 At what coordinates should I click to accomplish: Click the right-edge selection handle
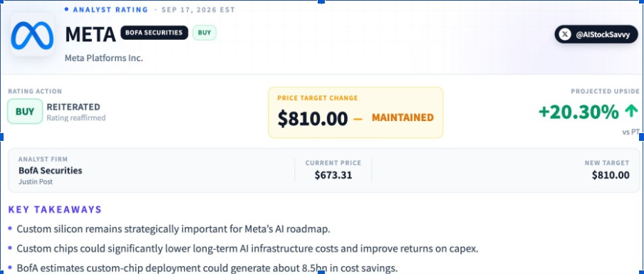pyautogui.click(x=642, y=137)
